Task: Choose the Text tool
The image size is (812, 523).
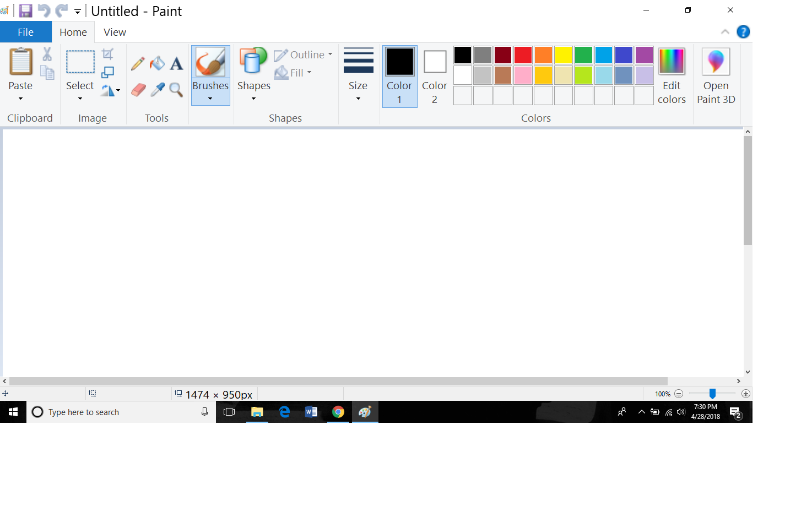Action: pos(176,63)
